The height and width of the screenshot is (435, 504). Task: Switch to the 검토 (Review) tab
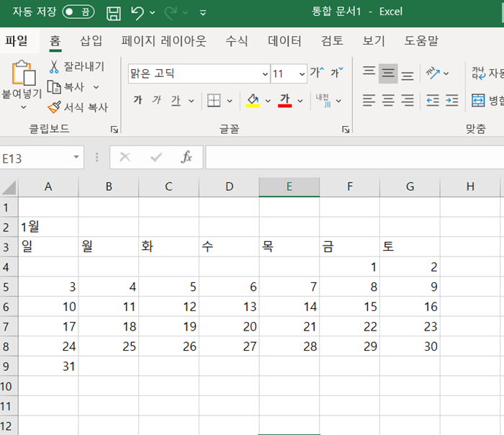333,41
